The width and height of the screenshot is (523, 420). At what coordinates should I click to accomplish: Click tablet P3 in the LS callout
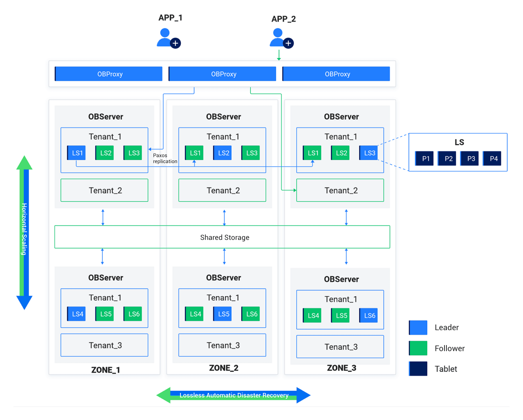click(469, 158)
